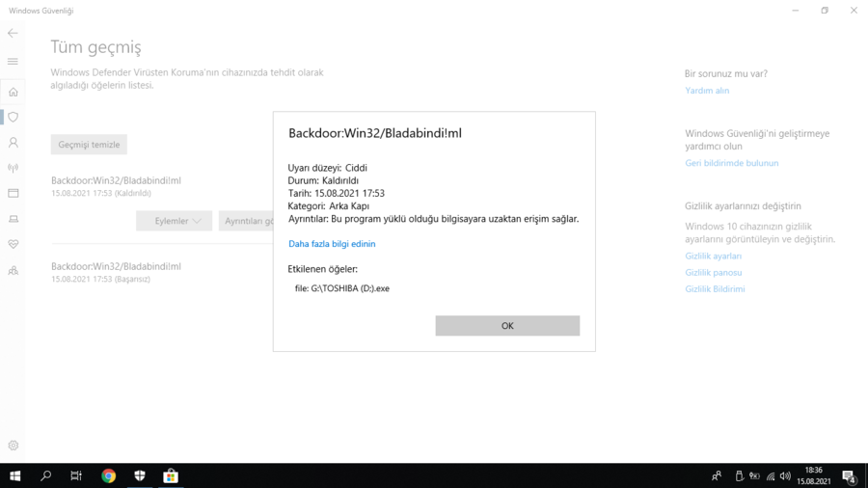Click the battery tray icon
The height and width of the screenshot is (488, 868).
(754, 475)
